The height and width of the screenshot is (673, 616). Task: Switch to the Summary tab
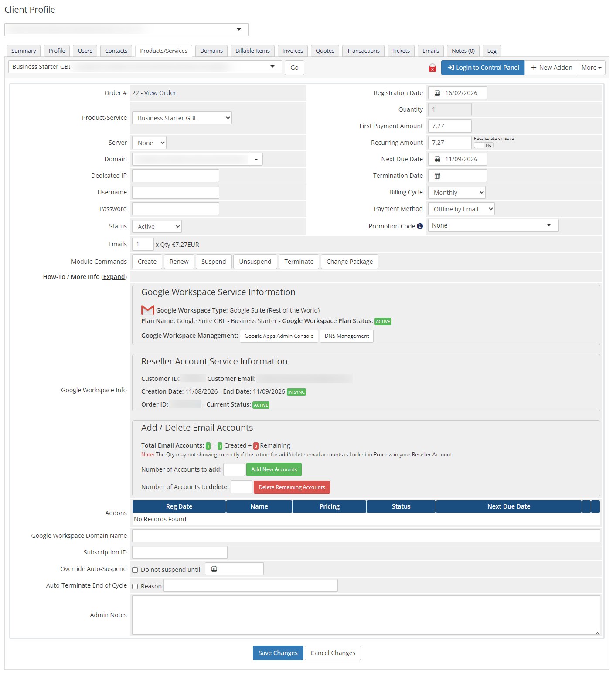24,51
